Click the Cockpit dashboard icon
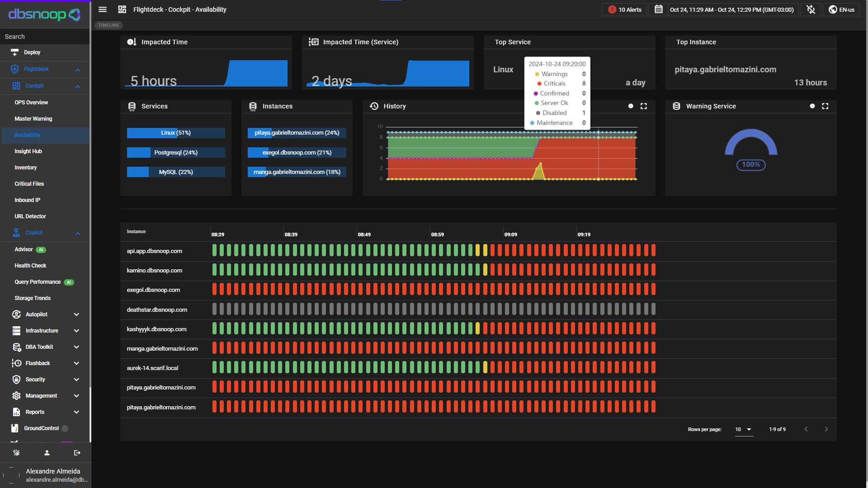Viewport: 868px width, 488px height. pos(16,86)
